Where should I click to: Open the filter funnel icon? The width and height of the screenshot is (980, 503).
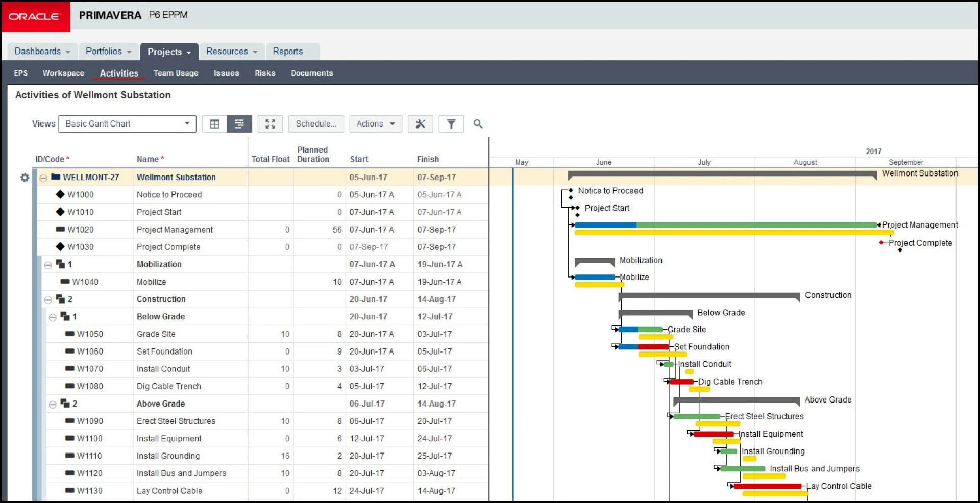pos(451,124)
